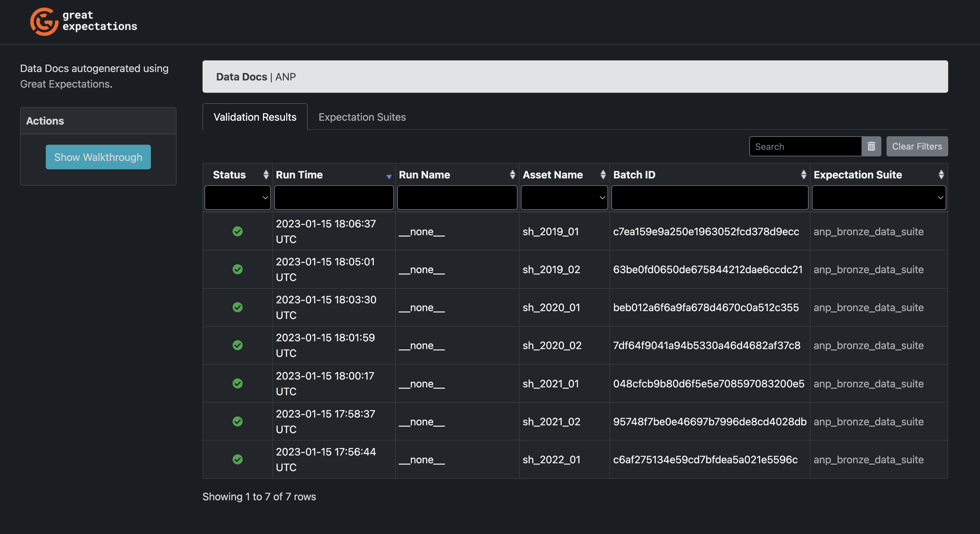980x534 pixels.
Task: Click asset name sh_2021_01
Action: [x=550, y=384]
